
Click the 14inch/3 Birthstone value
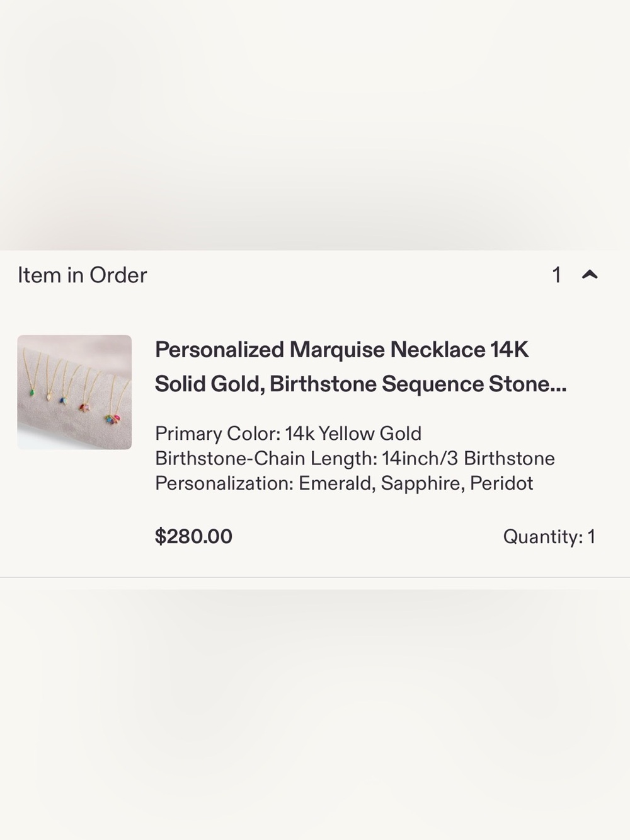468,458
